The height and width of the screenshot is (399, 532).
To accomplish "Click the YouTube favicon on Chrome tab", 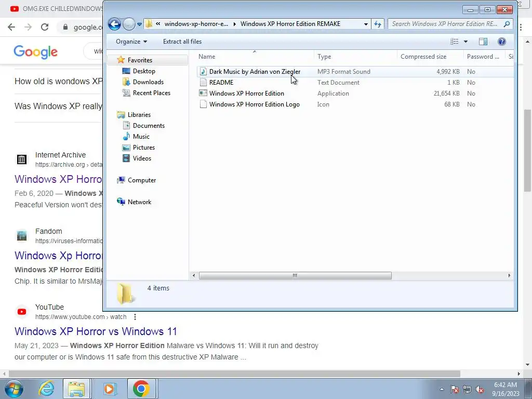I will (14, 9).
